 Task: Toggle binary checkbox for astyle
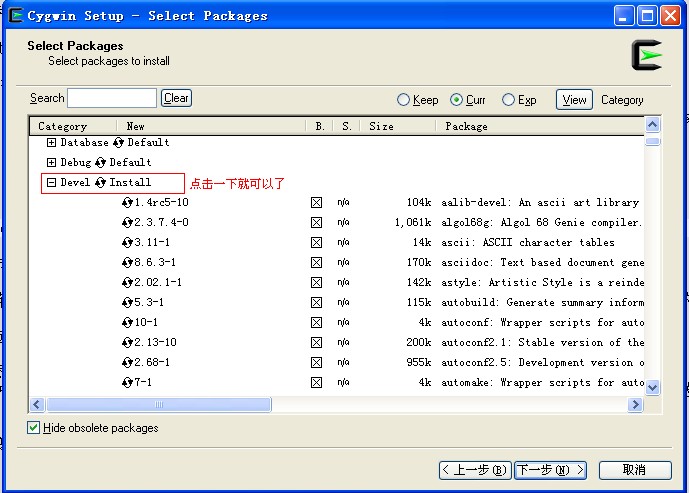pos(316,283)
